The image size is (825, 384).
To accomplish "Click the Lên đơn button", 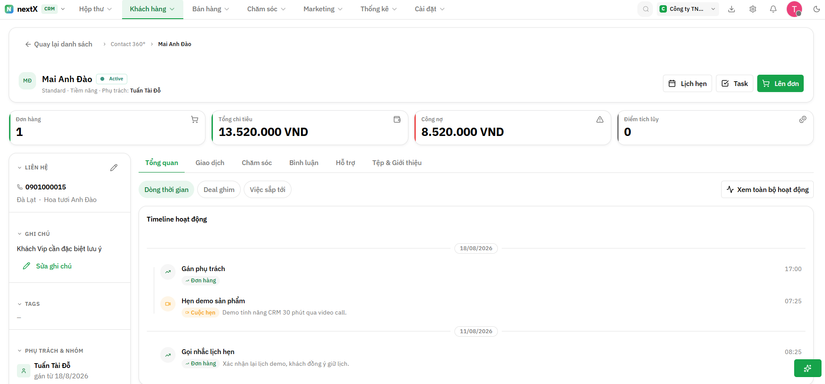I will coord(780,83).
